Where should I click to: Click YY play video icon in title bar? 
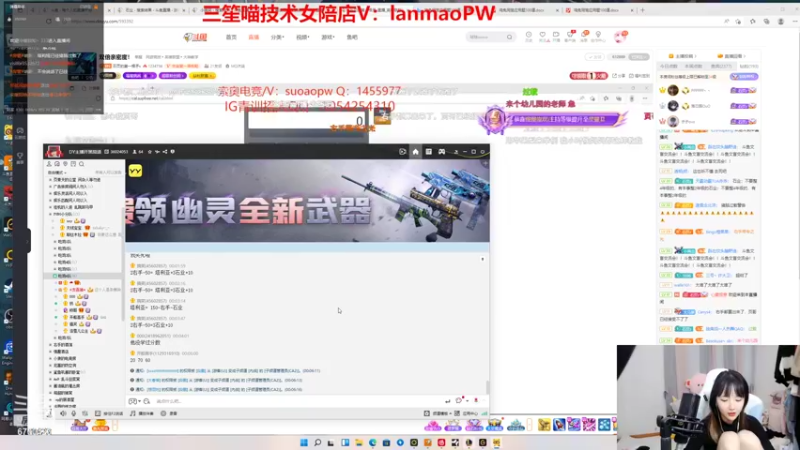tap(403, 152)
